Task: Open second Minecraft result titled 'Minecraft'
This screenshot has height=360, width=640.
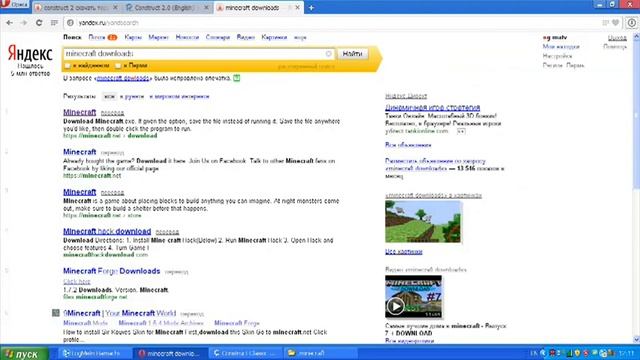Action: pyautogui.click(x=80, y=152)
